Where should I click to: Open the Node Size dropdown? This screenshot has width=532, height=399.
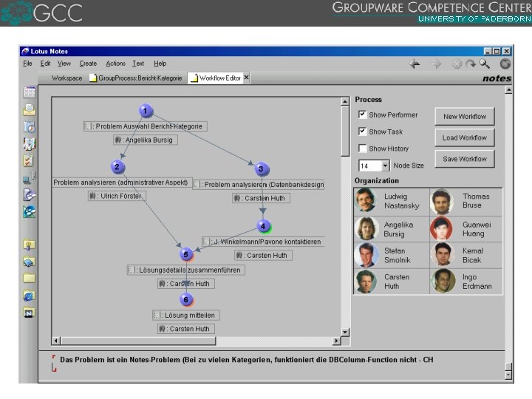(385, 166)
